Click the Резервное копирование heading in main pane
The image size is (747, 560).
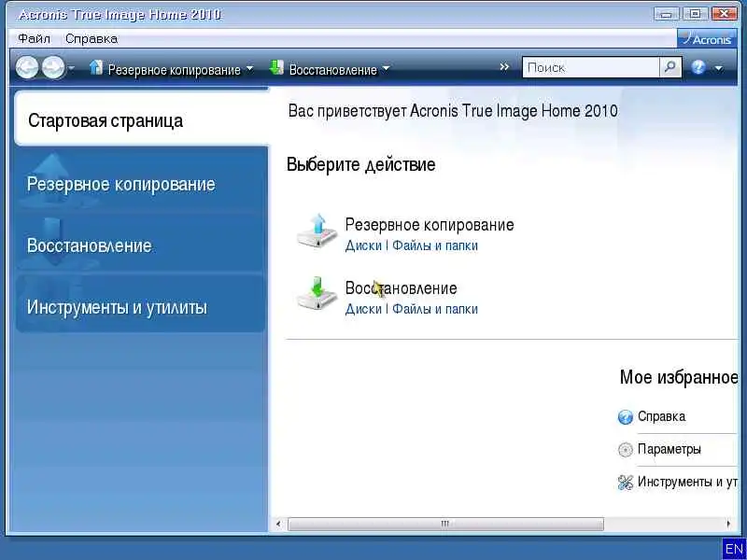coord(430,225)
